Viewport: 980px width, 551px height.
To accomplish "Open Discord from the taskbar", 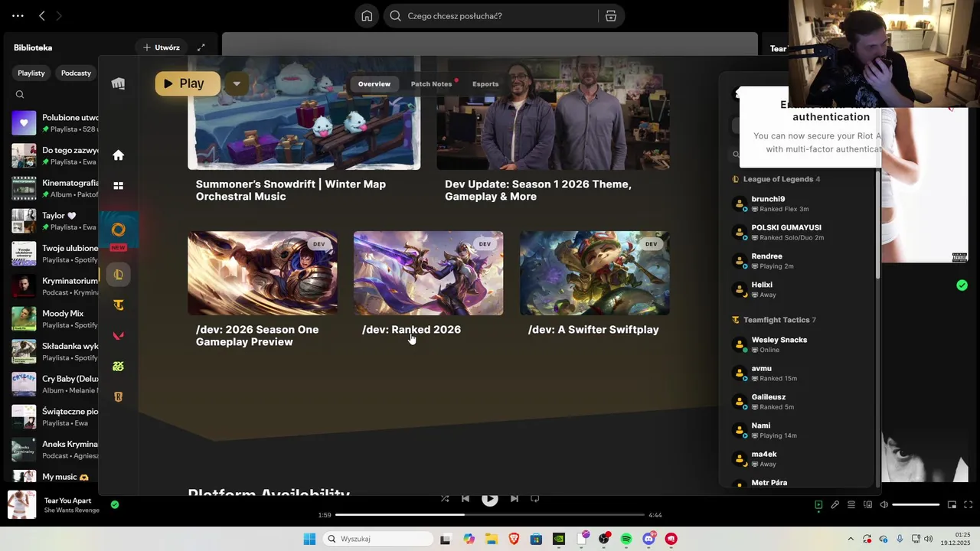I will (x=649, y=539).
